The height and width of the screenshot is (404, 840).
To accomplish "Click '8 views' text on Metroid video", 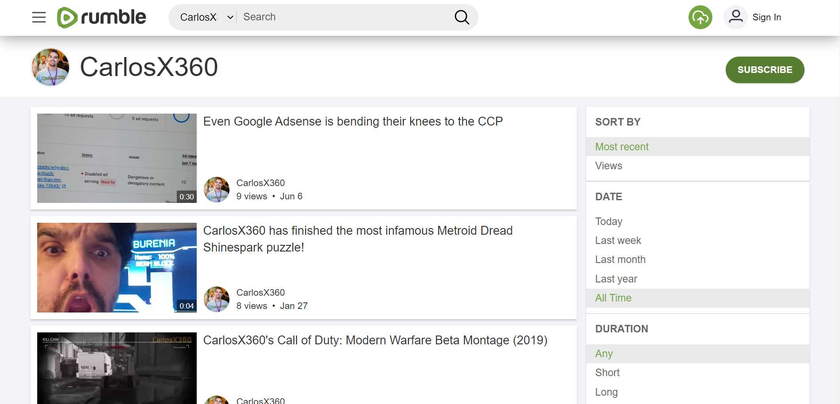I will pyautogui.click(x=252, y=306).
